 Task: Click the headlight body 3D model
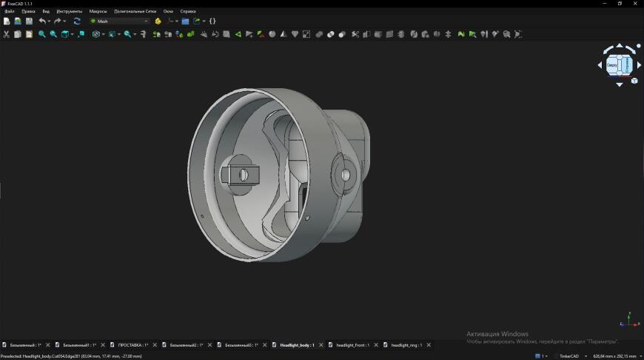click(x=279, y=175)
